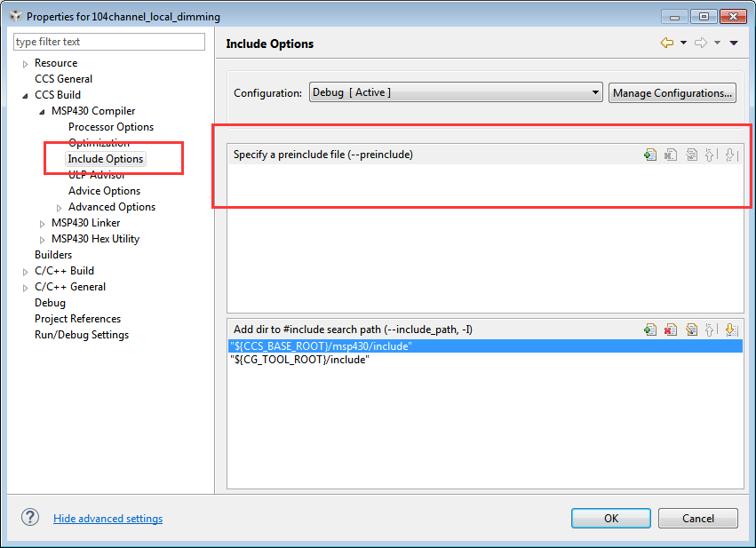Click the Hide advanced settings link
The image size is (756, 548).
point(107,519)
